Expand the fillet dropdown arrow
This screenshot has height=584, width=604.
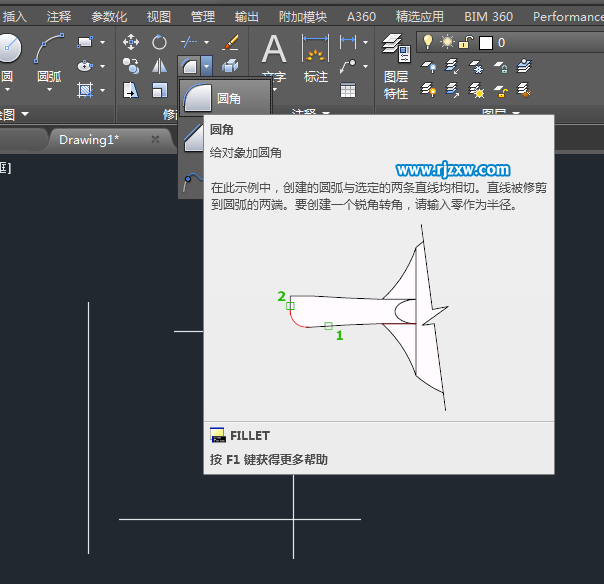point(206,66)
